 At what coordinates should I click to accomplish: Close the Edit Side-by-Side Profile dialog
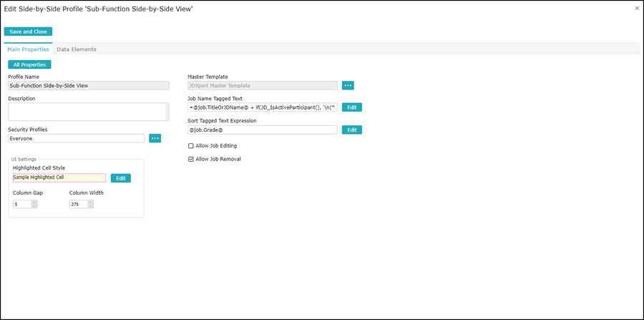pyautogui.click(x=637, y=8)
